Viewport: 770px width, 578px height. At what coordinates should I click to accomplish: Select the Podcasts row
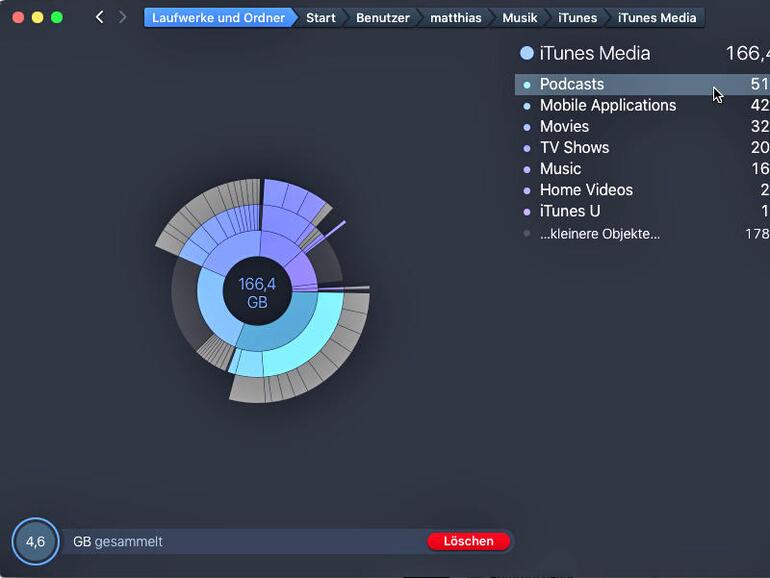(642, 84)
